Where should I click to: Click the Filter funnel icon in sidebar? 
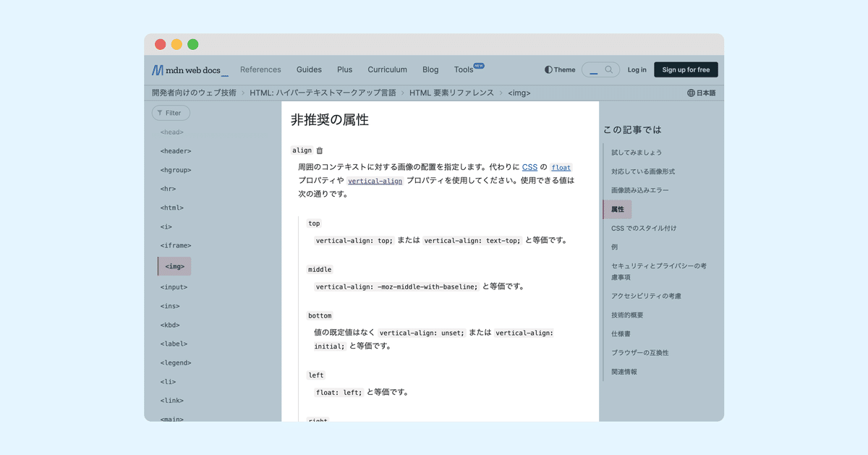pos(161,112)
